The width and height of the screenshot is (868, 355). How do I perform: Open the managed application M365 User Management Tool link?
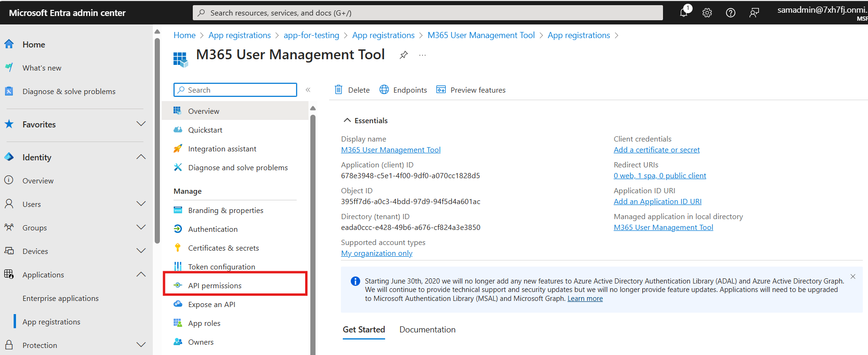663,227
